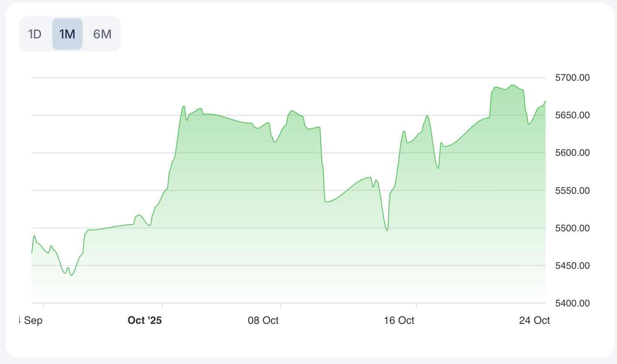Click the 16 Oct date label
Image resolution: width=617 pixels, height=364 pixels.
point(399,320)
